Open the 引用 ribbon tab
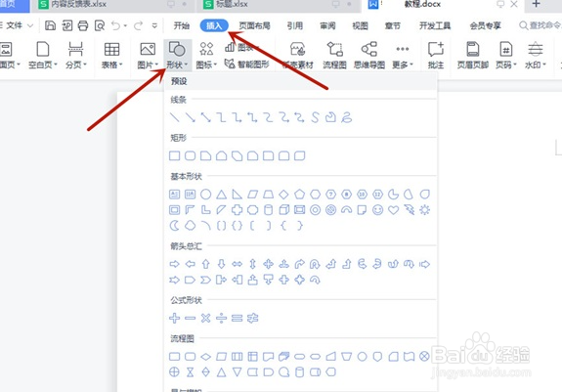 point(294,25)
